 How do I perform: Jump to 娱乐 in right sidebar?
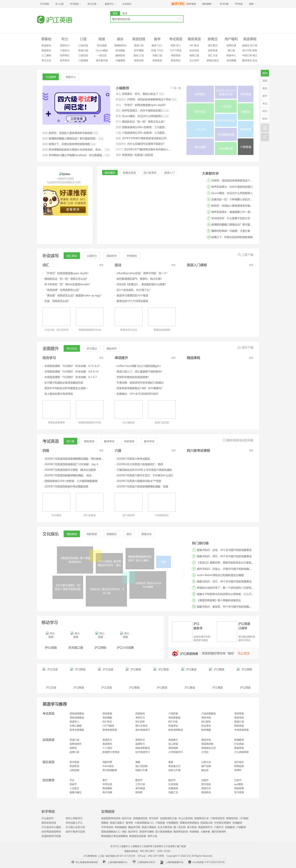265,111
